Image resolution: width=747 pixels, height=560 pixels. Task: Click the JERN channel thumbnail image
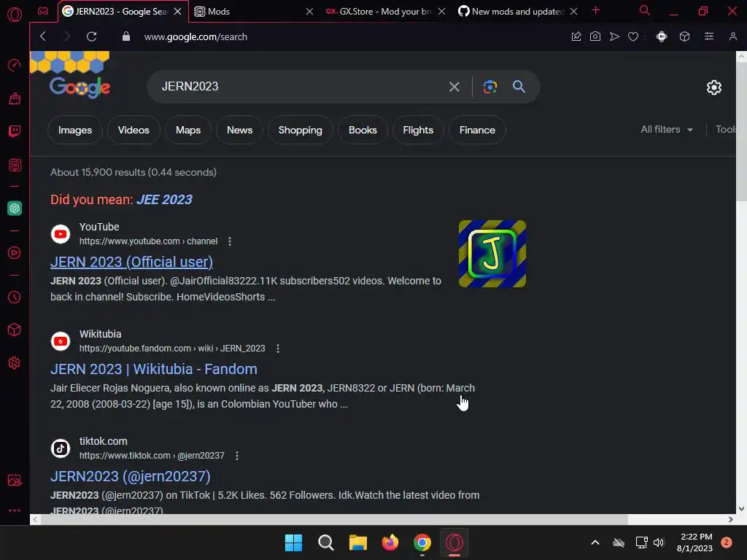coord(492,254)
